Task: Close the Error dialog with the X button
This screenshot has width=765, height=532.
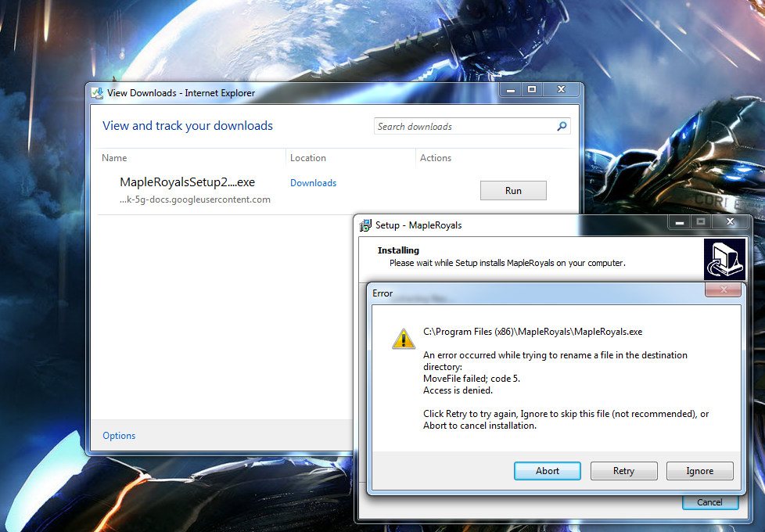Action: pyautogui.click(x=723, y=290)
